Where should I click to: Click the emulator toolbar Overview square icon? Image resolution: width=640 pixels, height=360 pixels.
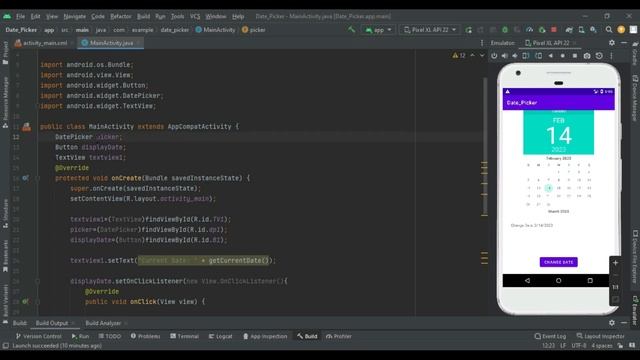(575, 56)
